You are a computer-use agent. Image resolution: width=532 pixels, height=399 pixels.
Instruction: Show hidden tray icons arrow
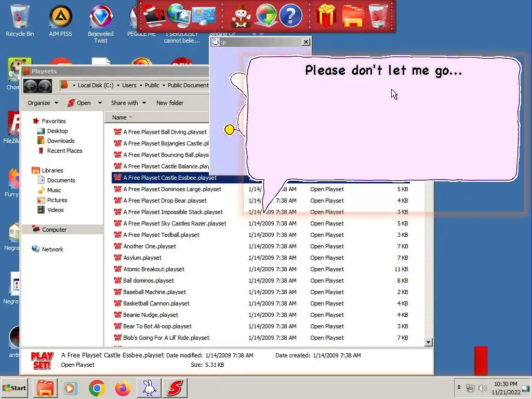click(x=459, y=388)
